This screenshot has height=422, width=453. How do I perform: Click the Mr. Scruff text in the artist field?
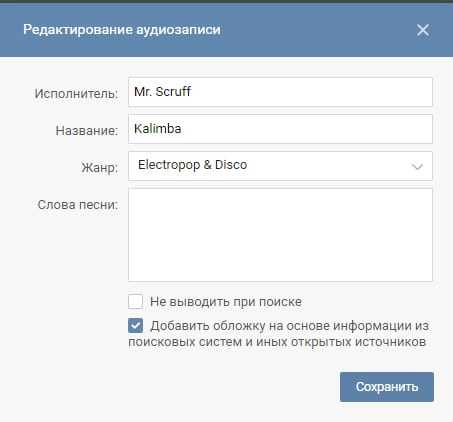click(162, 91)
